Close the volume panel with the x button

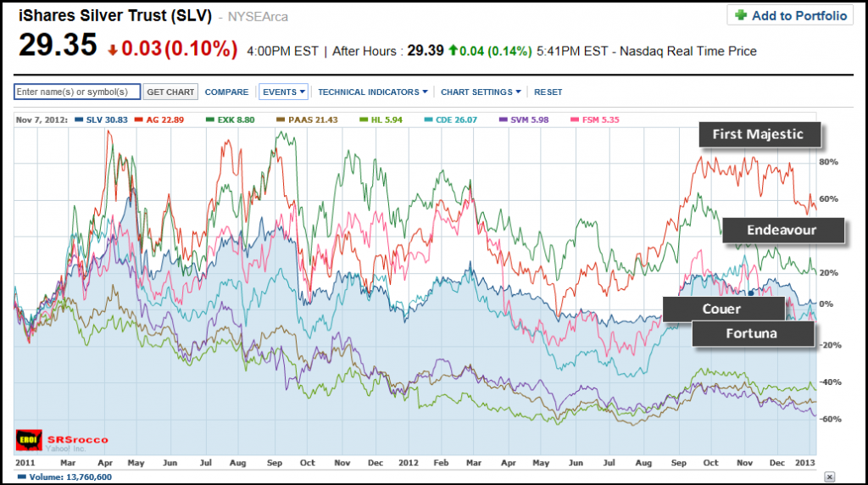(x=829, y=477)
